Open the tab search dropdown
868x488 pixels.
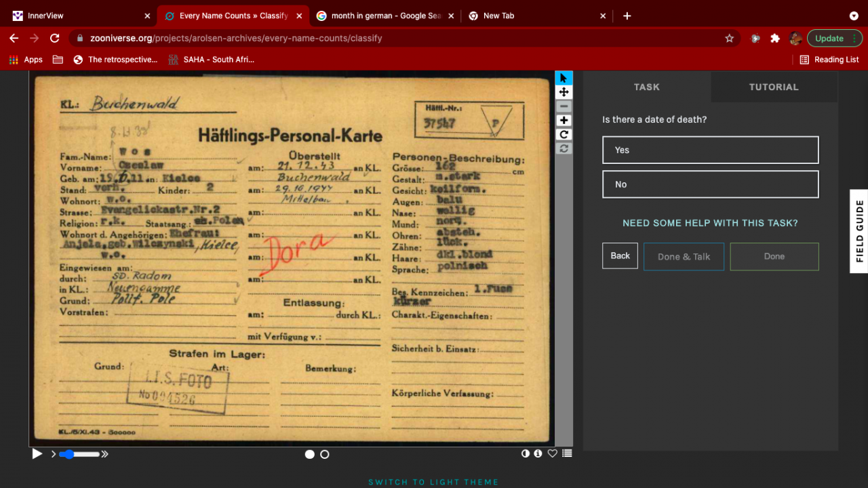tap(854, 16)
